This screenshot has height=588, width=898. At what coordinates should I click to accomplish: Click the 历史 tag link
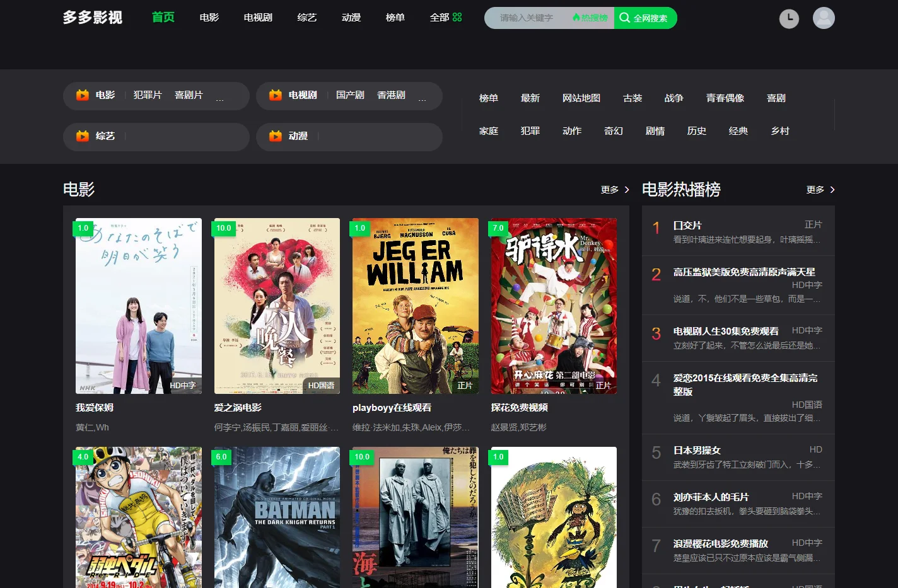point(697,131)
